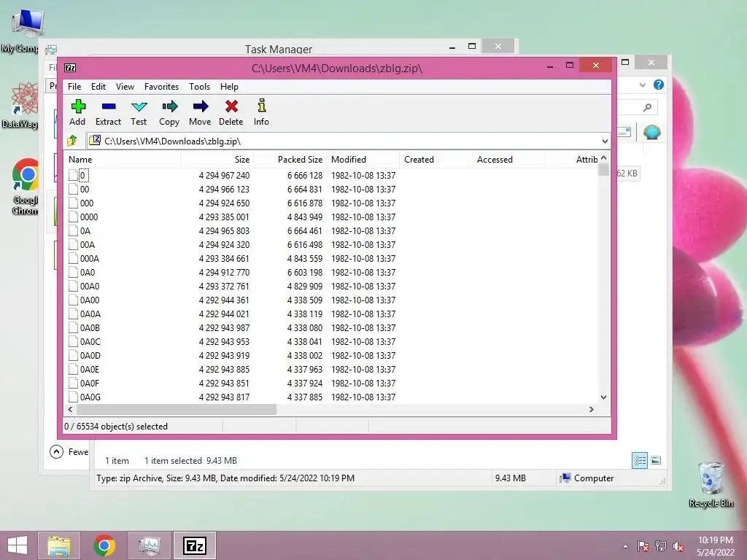This screenshot has width=747, height=560.
Task: Open the Help menu
Action: point(229,87)
